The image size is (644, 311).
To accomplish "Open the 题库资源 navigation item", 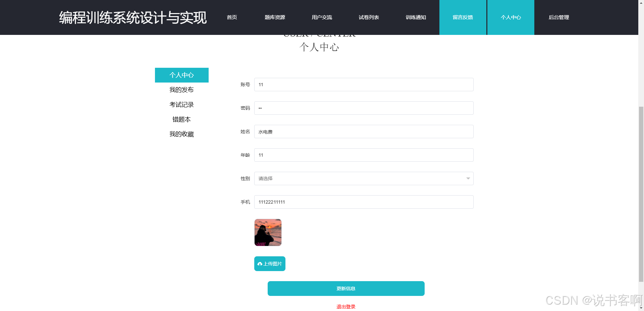I will point(275,17).
